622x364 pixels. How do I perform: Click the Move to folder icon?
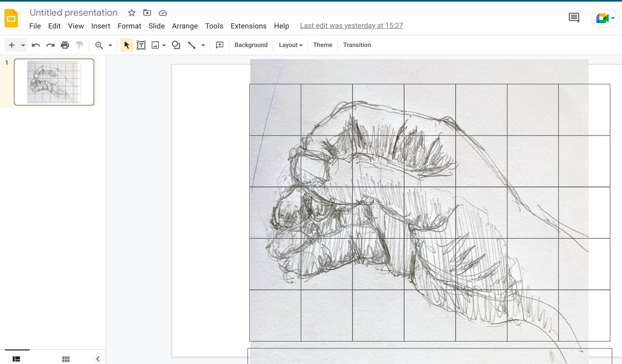point(147,13)
